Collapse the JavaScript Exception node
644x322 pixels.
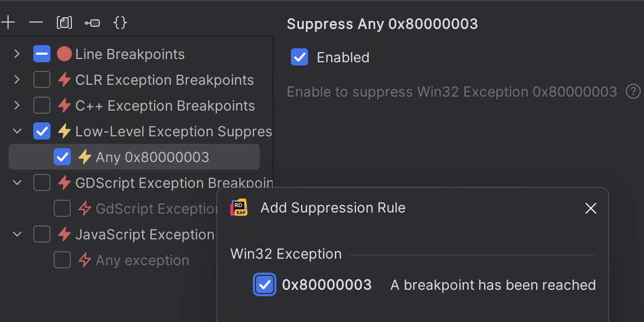tap(17, 235)
